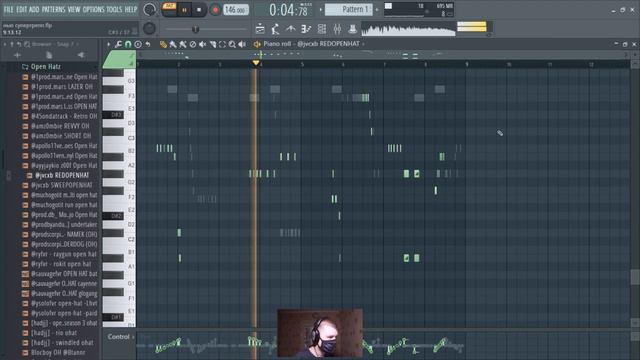Image resolution: width=640 pixels, height=360 pixels.
Task: Click the output waveform oscilloscope display
Action: pos(408,29)
